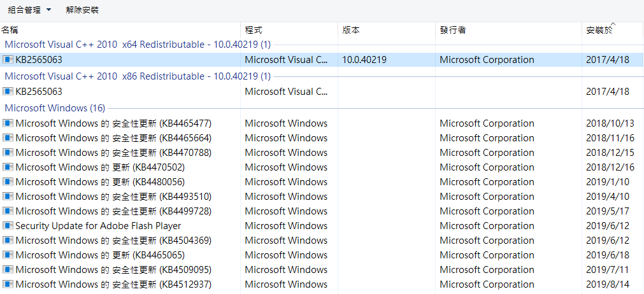Click the icon next to update KB4465664
The width and height of the screenshot is (644, 294).
[8, 138]
